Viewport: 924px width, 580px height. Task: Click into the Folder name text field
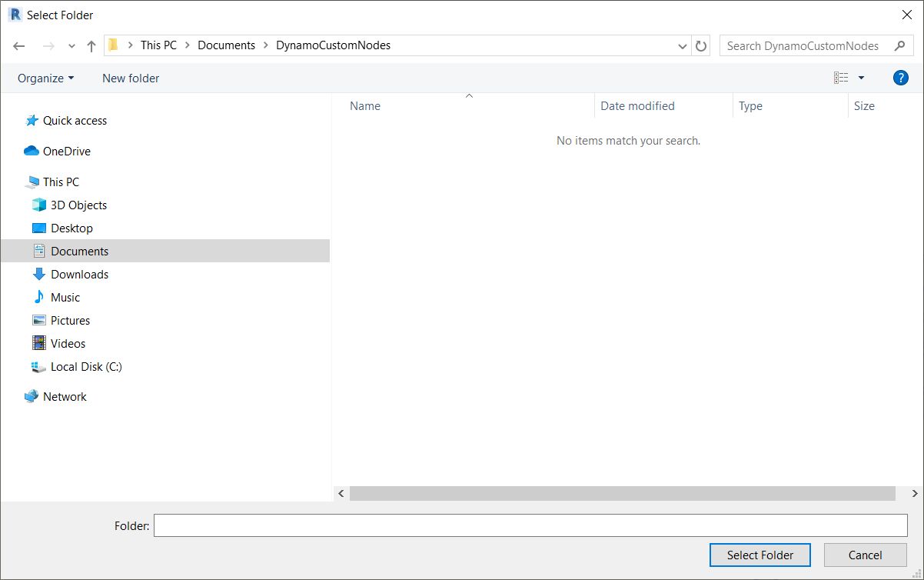[530, 525]
